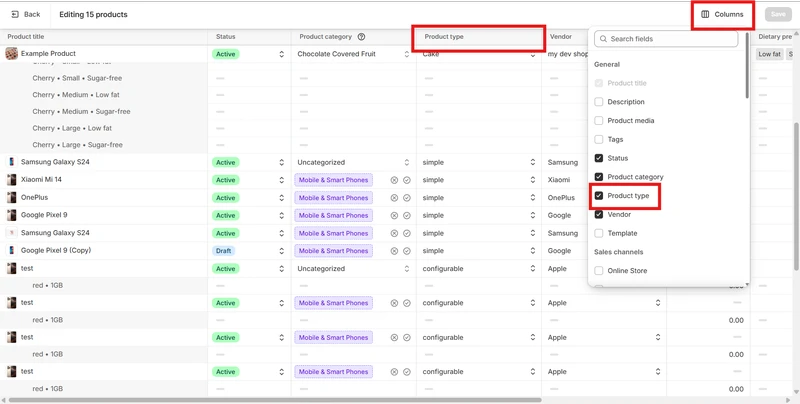Open Product type dropdown for Google Pixel 9 (Copy)
The width and height of the screenshot is (800, 404).
coord(533,251)
